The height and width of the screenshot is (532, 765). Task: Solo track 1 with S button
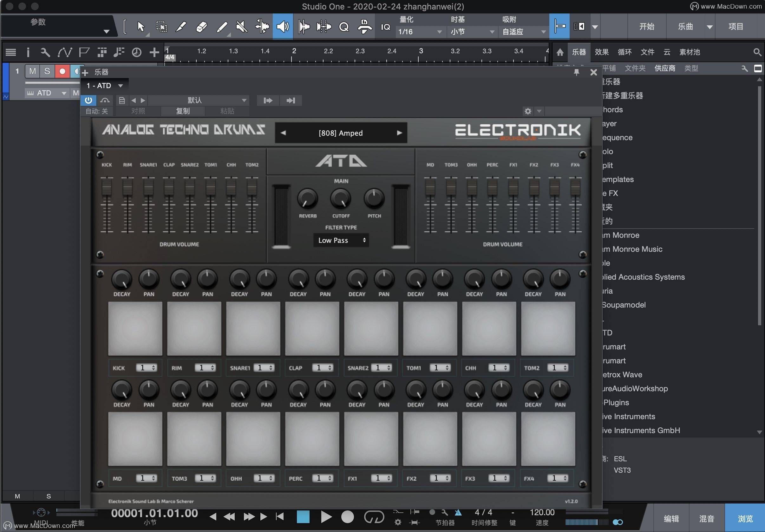47,71
